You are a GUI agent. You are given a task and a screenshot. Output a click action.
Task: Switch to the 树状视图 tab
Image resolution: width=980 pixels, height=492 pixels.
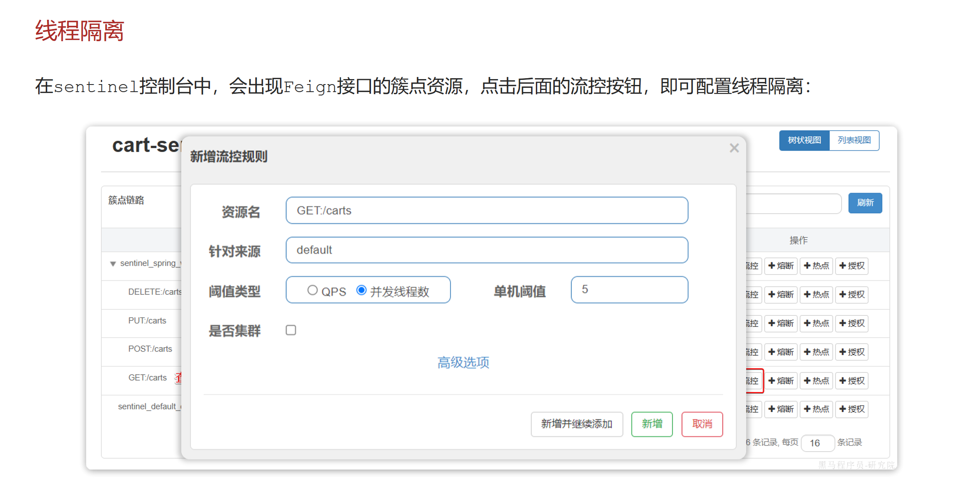[804, 140]
